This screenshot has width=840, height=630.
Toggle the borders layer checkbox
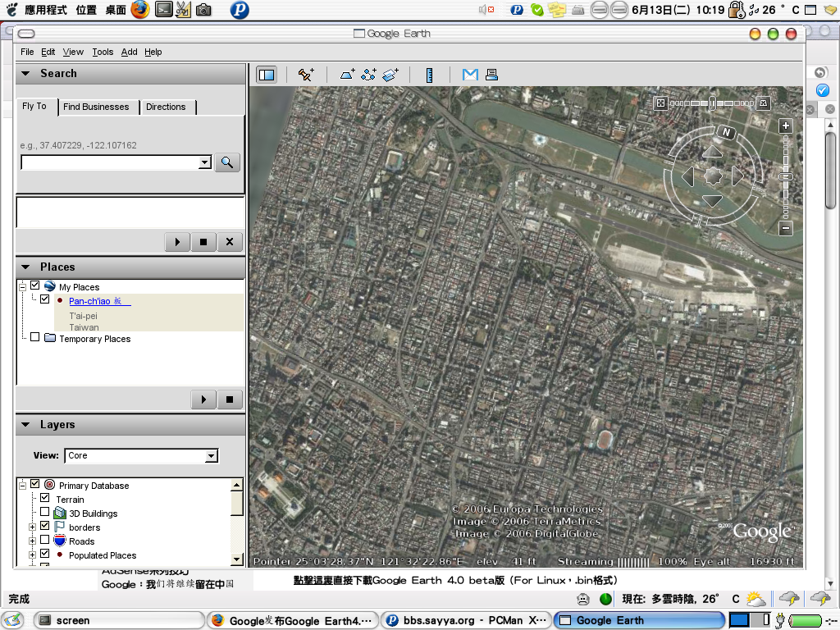(x=45, y=526)
